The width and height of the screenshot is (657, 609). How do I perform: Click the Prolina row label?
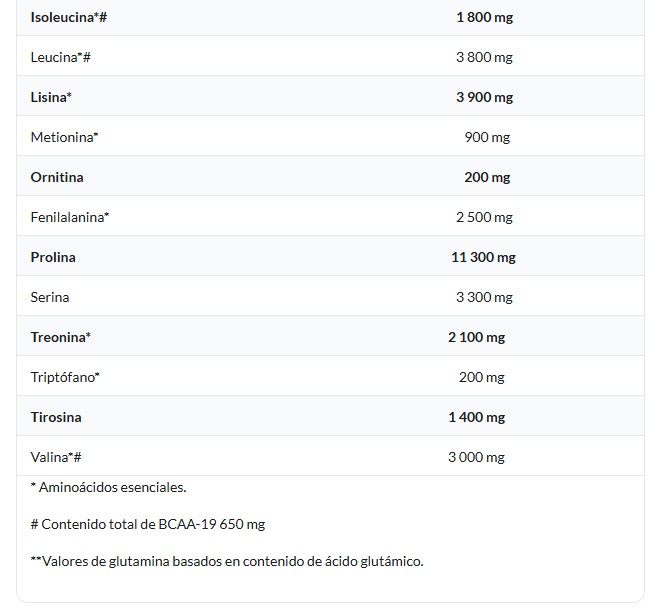pos(53,257)
